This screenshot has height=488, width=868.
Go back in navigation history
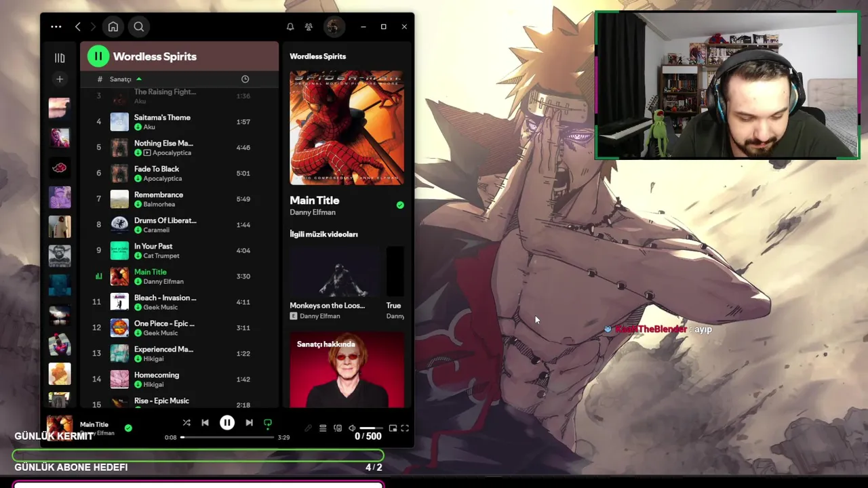pyautogui.click(x=78, y=27)
